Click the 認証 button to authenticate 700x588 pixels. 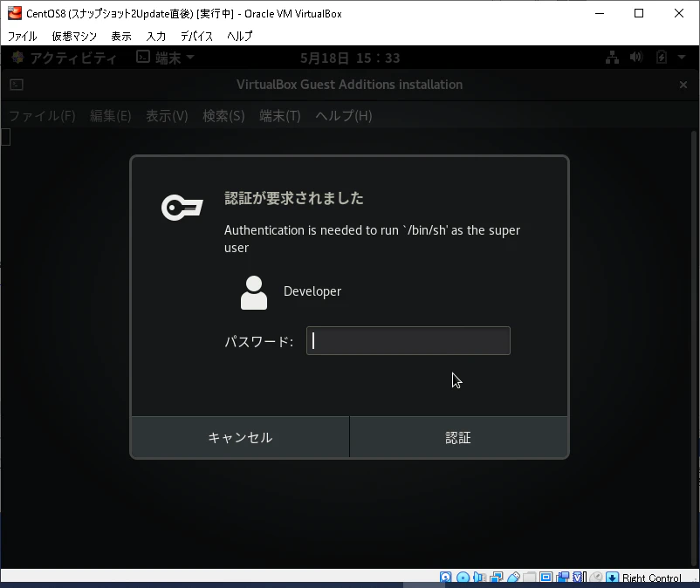pos(458,437)
